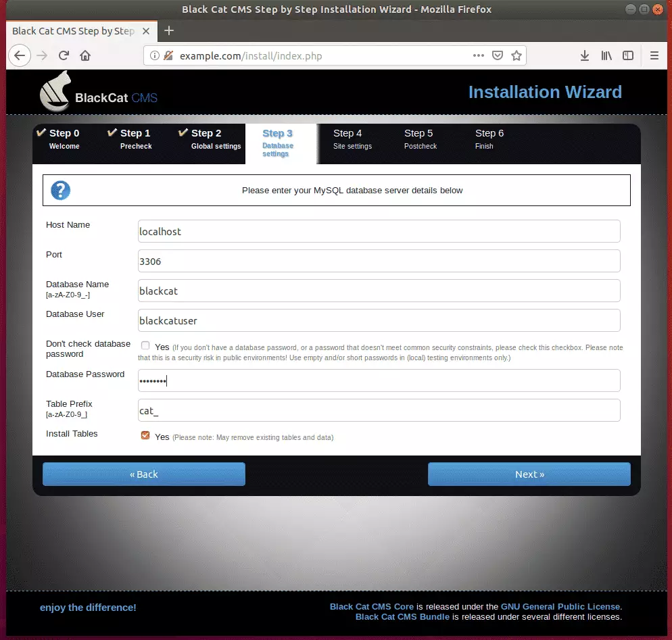Focus the Table Prefix field
Image resolution: width=672 pixels, height=640 pixels.
379,410
